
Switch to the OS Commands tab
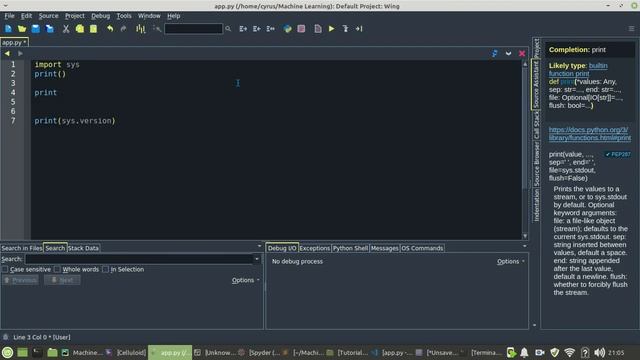[422, 248]
